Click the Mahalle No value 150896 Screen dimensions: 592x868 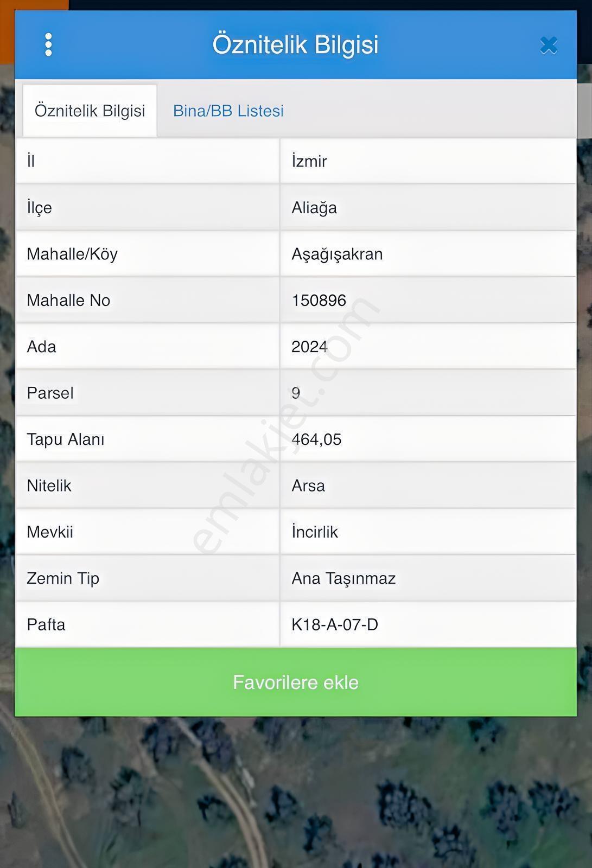tap(319, 301)
